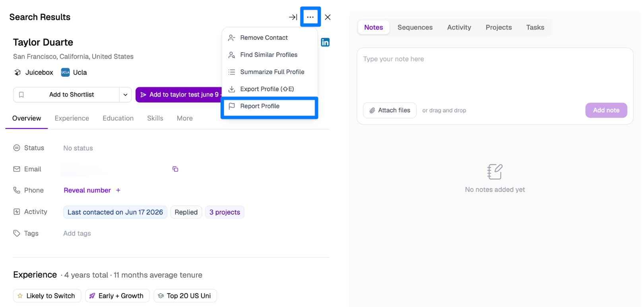Click the Attach files button
Screen dimensions: 644x307
(x=390, y=111)
